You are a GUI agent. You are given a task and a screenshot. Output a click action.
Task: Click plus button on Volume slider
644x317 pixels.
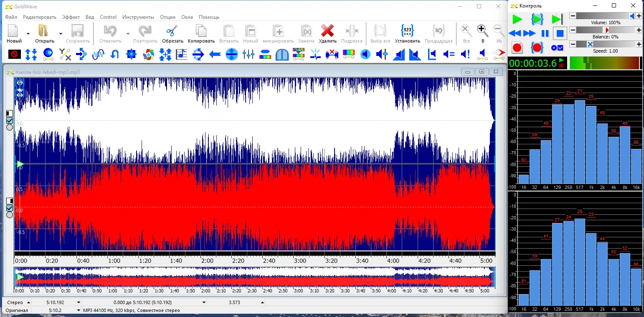click(x=639, y=16)
